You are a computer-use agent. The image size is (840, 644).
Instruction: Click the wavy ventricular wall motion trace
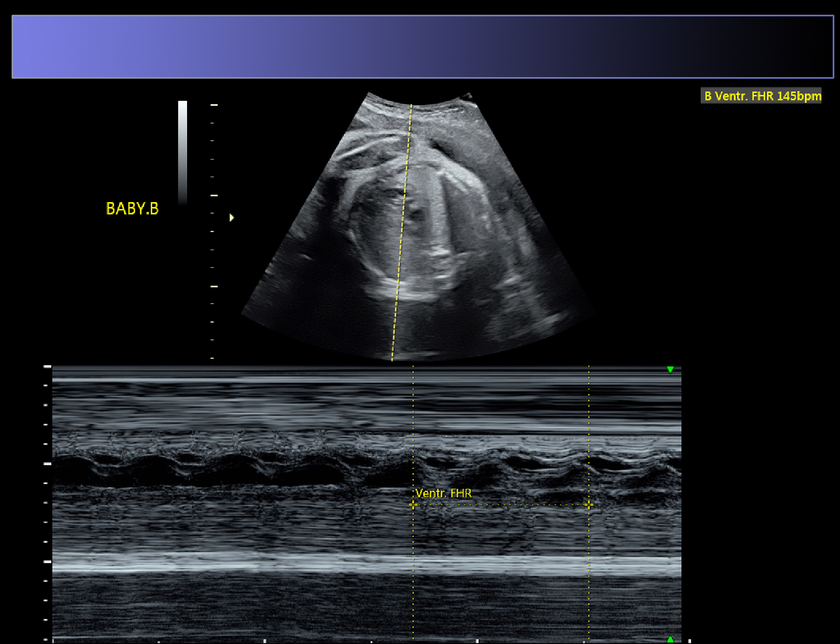[367, 467]
